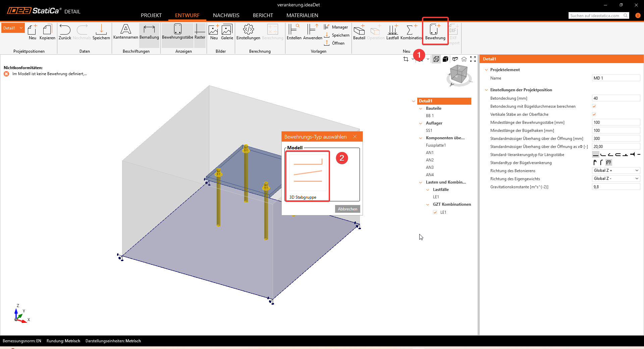Uncheck the LE1 GZT combination checkbox
Screen dimensions: 644x349
(x=435, y=212)
